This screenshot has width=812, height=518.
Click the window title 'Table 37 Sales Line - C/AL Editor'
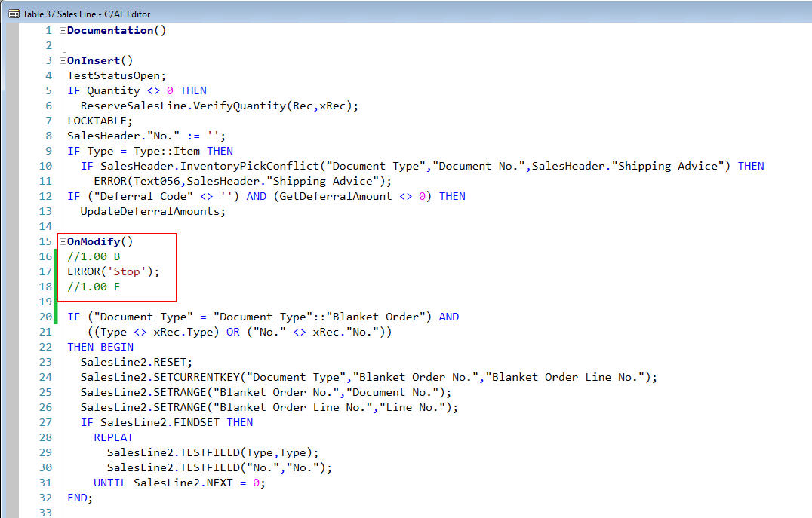pyautogui.click(x=87, y=14)
